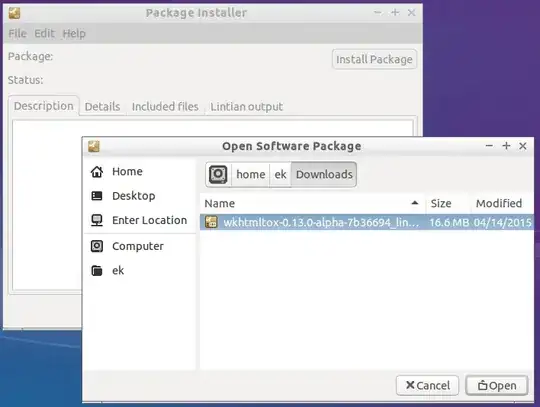The width and height of the screenshot is (540, 407).
Task: Open the ek bookmark folder
Action: pyautogui.click(x=139, y=271)
